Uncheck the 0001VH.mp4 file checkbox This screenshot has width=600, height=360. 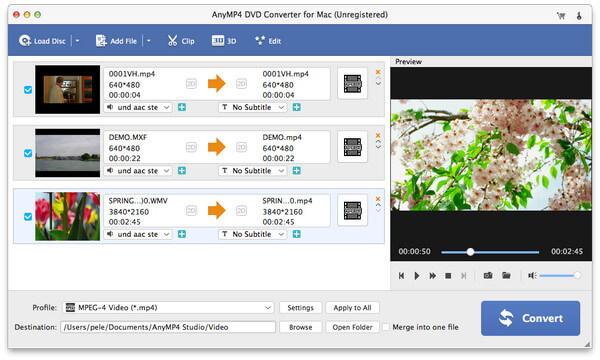[28, 90]
